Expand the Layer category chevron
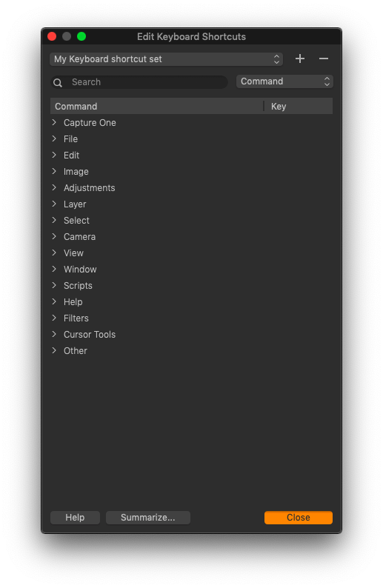 tap(54, 204)
